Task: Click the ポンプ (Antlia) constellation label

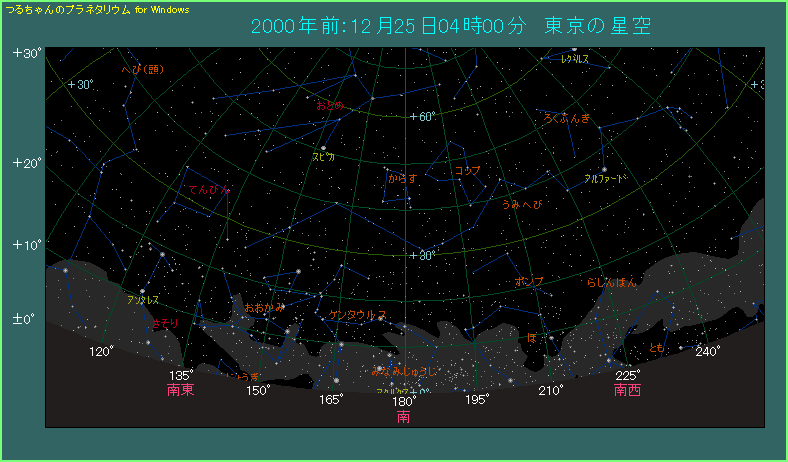Action: point(529,282)
